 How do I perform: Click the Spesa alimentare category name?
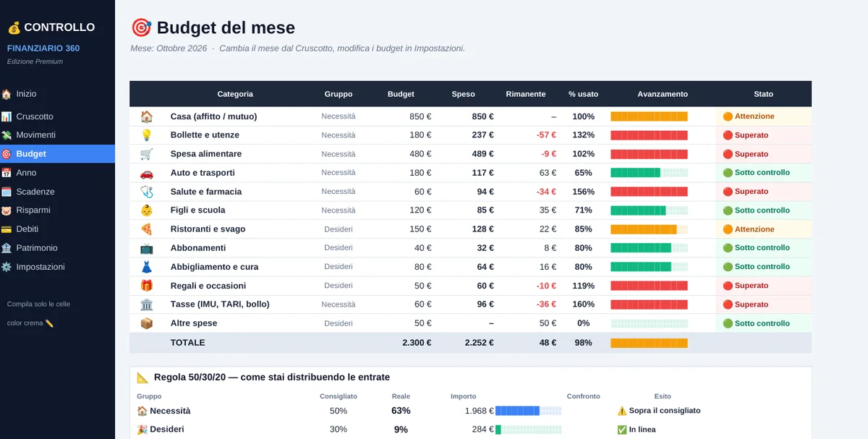point(206,154)
